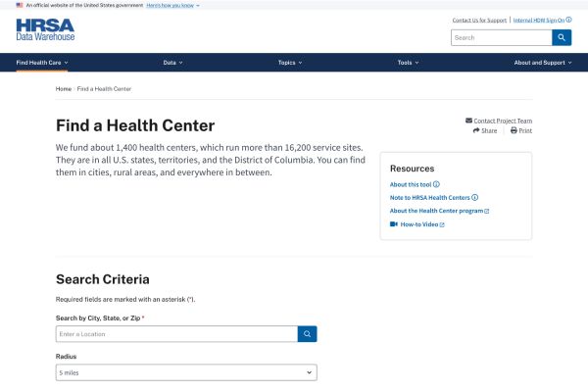Click external link icon after How-to Video
The width and height of the screenshot is (588, 392).
(442, 224)
